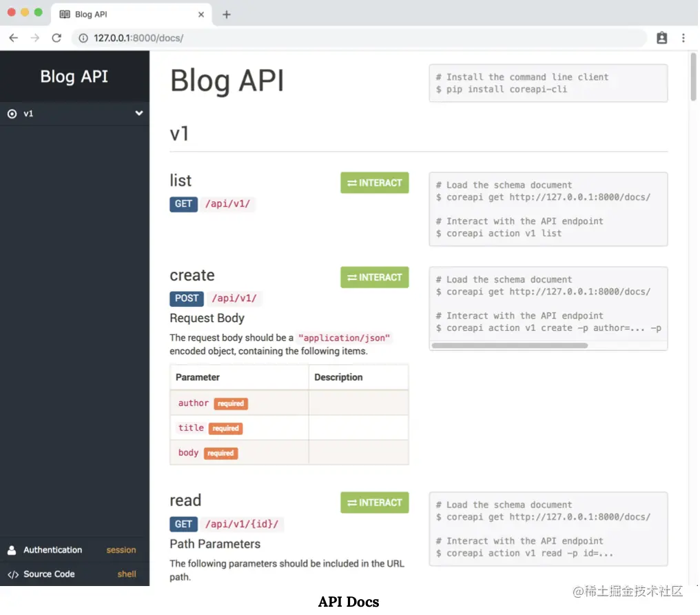Click the coreapi action v1 create line
Screen dimensions: 700x615
[548, 328]
